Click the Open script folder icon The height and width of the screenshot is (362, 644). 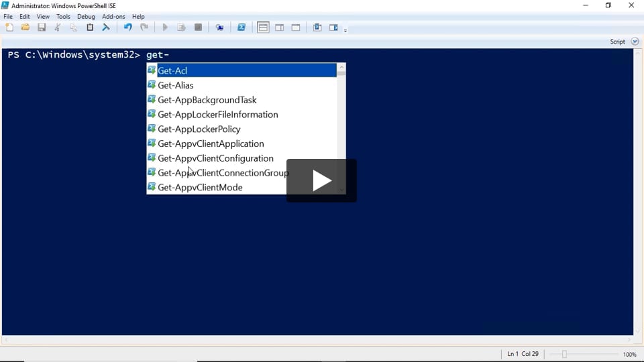click(x=25, y=27)
